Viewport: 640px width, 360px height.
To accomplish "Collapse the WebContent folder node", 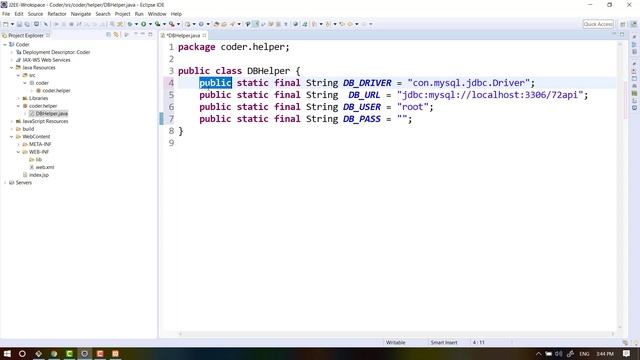I will click(12, 137).
